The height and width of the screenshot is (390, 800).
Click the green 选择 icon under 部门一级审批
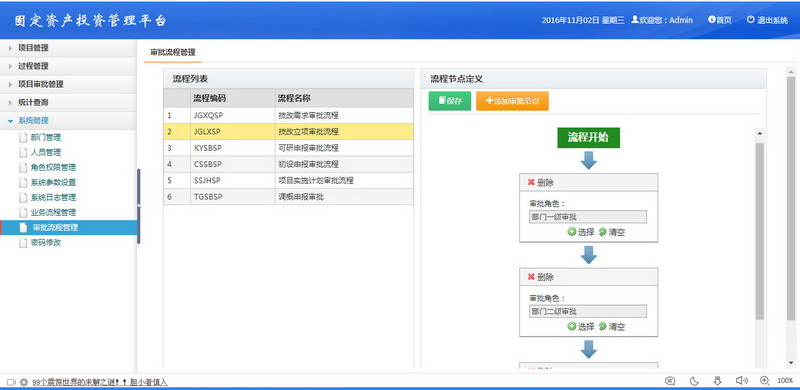click(571, 232)
